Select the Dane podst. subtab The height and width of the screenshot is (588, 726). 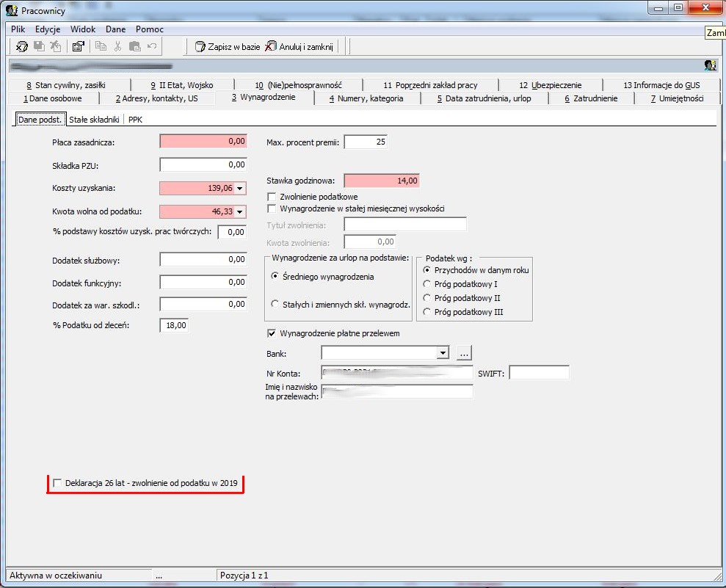[40, 119]
